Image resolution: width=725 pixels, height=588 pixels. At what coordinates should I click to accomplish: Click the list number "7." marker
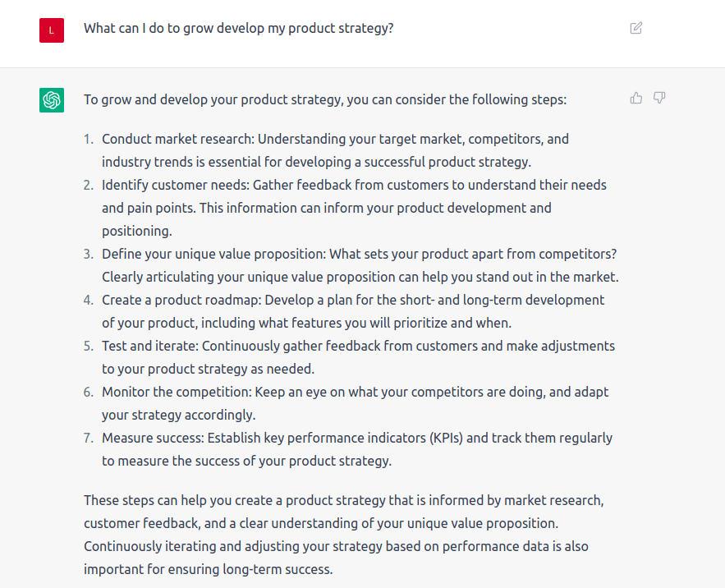point(89,439)
